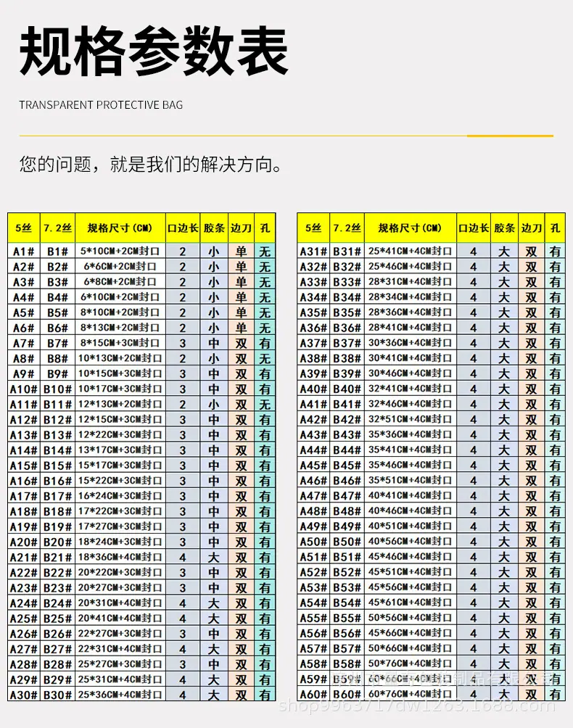The image size is (573, 728).
Task: Click the 您的问题，就是我们的解决方向 slogan text
Action: (x=151, y=165)
